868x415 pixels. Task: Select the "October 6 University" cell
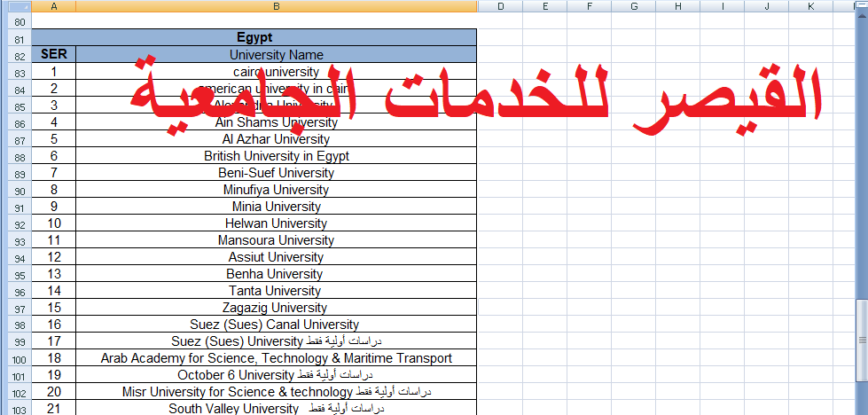(x=277, y=374)
